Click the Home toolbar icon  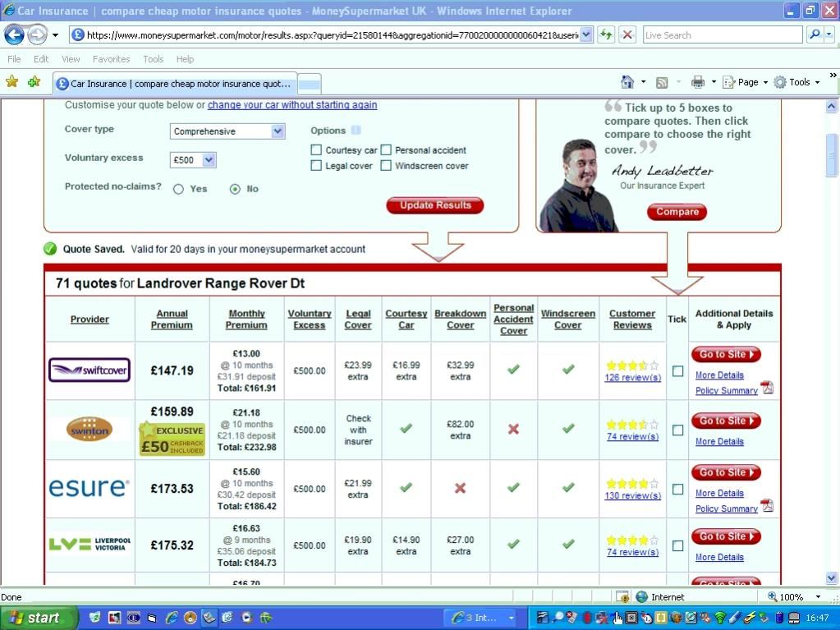click(627, 82)
